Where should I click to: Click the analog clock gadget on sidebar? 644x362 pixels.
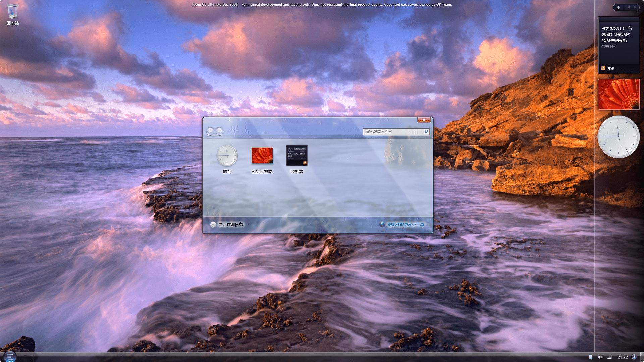click(x=619, y=137)
